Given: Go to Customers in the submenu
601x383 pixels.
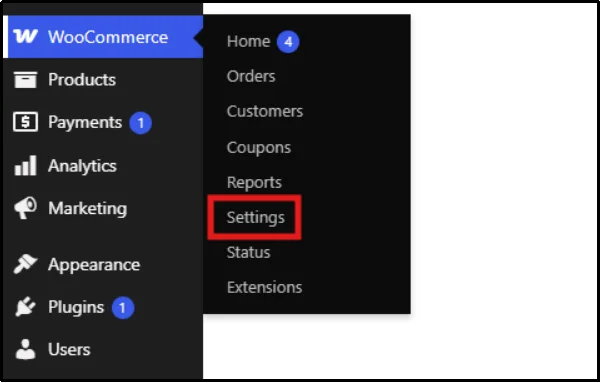Looking at the screenshot, I should pyautogui.click(x=265, y=112).
